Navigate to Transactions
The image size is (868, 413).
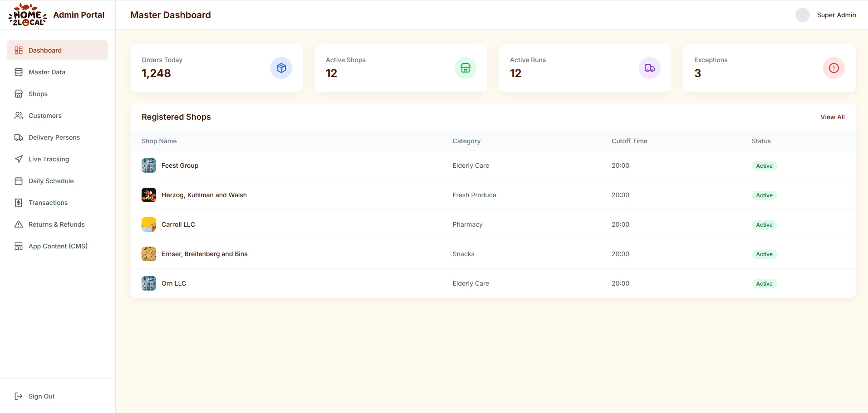click(x=57, y=203)
